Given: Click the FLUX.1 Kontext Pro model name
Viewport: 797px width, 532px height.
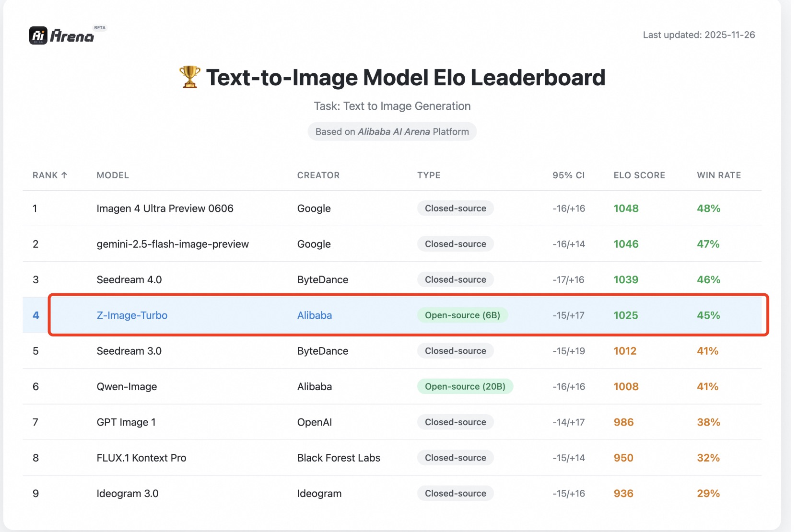Looking at the screenshot, I should pyautogui.click(x=141, y=458).
